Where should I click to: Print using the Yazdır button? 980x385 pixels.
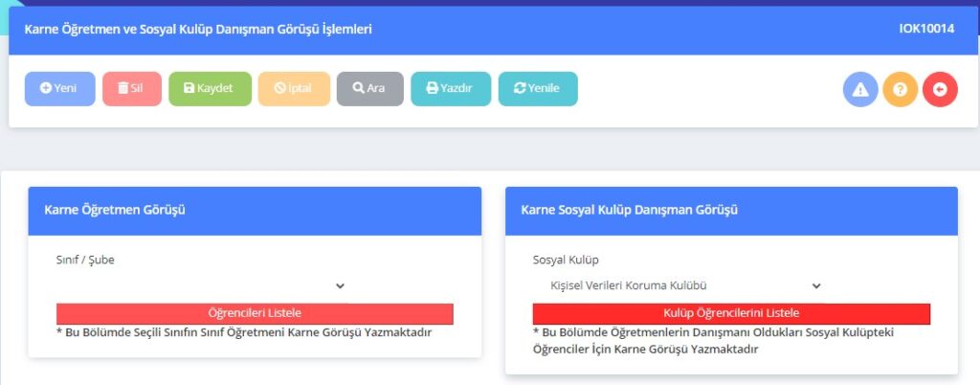[450, 88]
